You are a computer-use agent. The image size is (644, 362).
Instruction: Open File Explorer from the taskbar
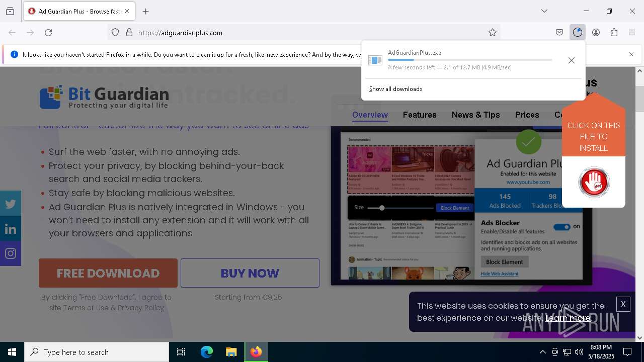tap(231, 352)
